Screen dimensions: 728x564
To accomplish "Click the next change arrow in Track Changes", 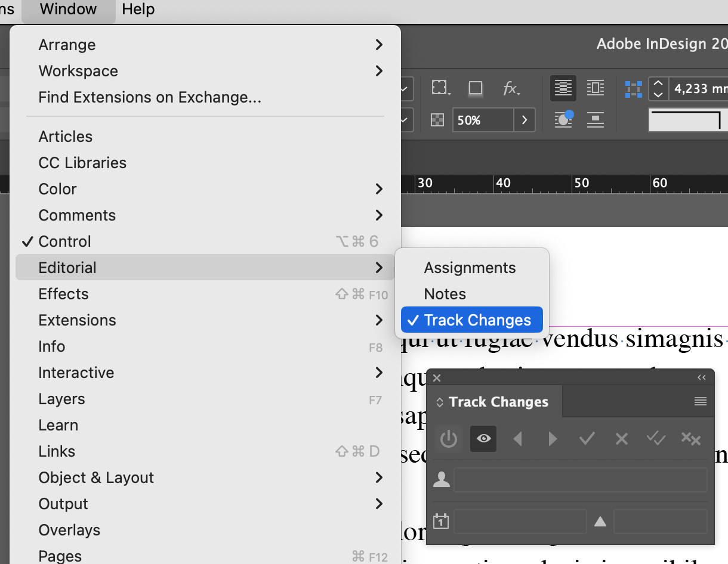I will pos(552,439).
